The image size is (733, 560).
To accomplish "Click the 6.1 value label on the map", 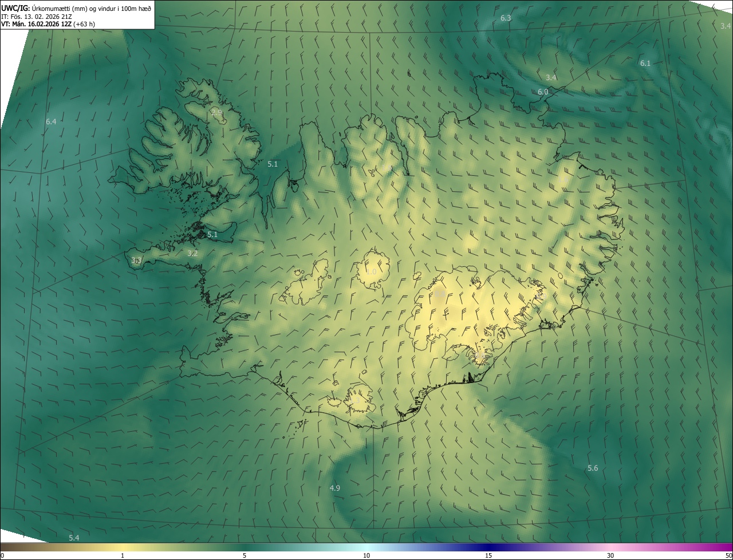I will 645,63.
